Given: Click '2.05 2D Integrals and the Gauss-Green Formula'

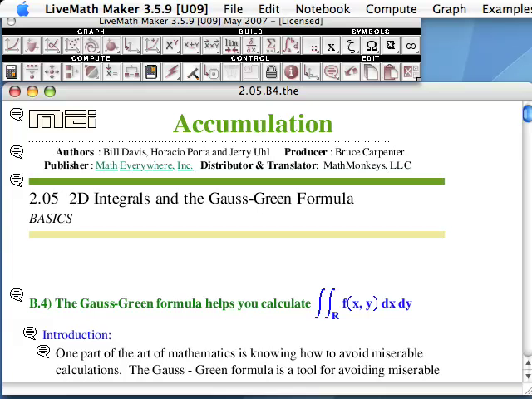Looking at the screenshot, I should pos(191,199).
